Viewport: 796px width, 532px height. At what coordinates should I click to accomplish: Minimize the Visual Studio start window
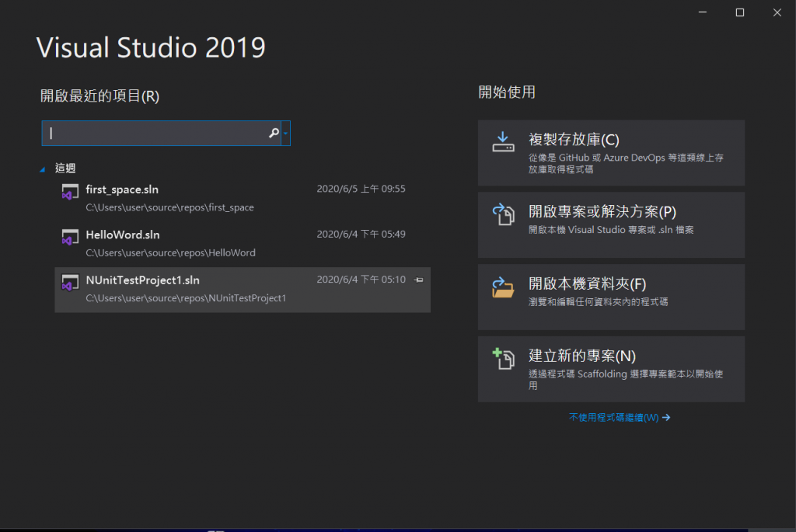pos(703,12)
